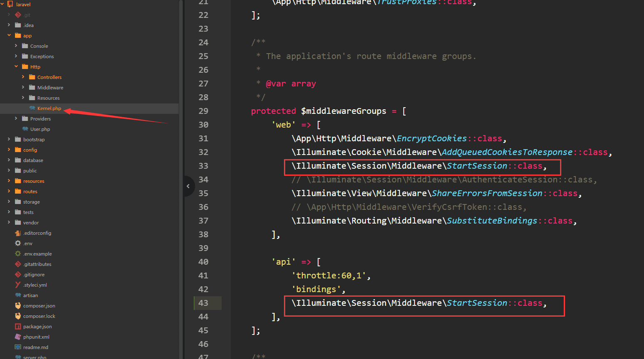
Task: Collapse the Http folder chevron
Action: (16, 66)
